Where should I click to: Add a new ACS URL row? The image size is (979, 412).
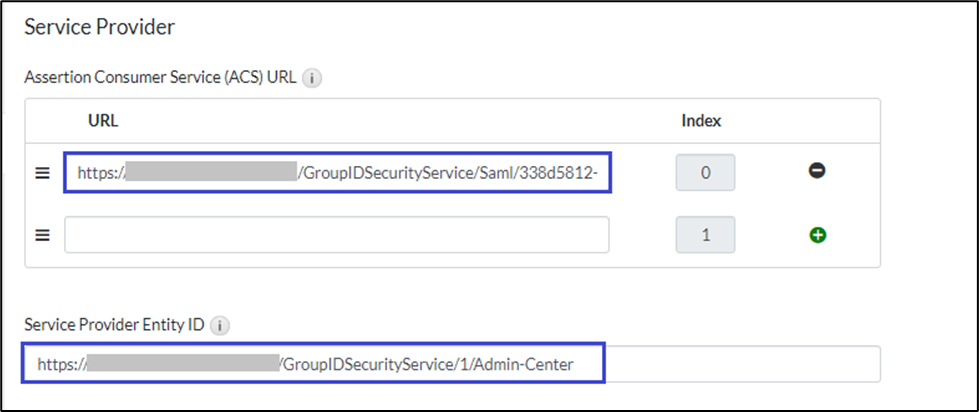tap(817, 236)
